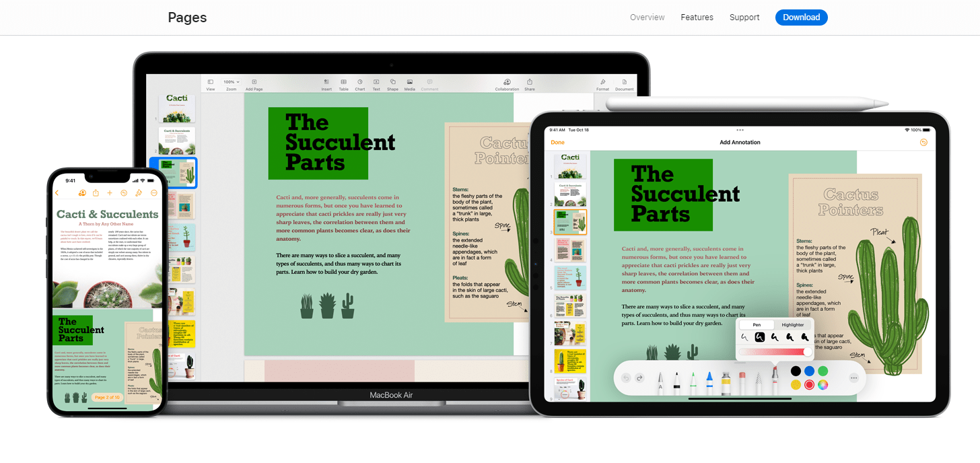Image resolution: width=980 pixels, height=463 pixels.
Task: Click 'Add Annotation' title on iPad
Action: pos(740,143)
